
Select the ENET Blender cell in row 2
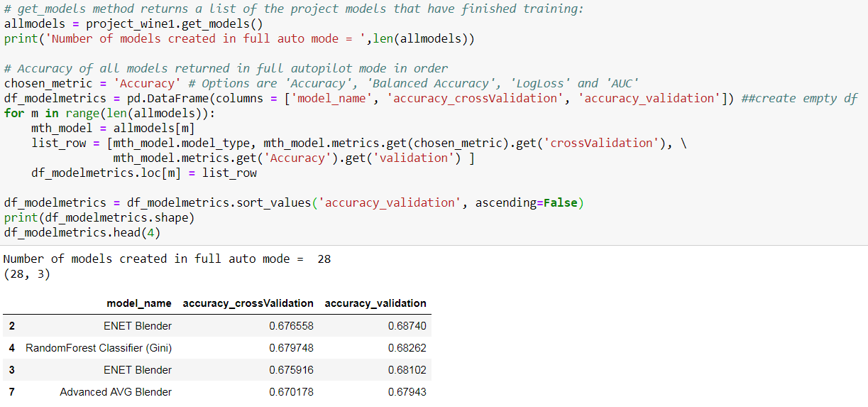138,326
